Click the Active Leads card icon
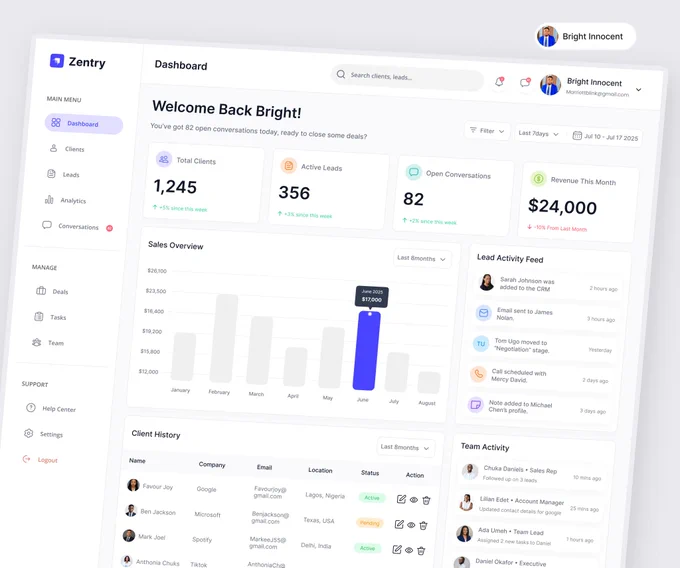 click(x=288, y=166)
